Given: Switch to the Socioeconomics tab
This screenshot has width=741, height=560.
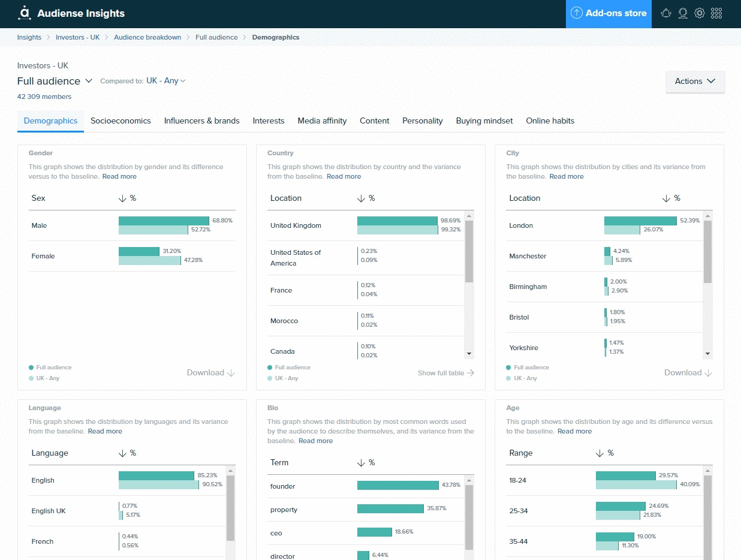Looking at the screenshot, I should click(x=121, y=121).
